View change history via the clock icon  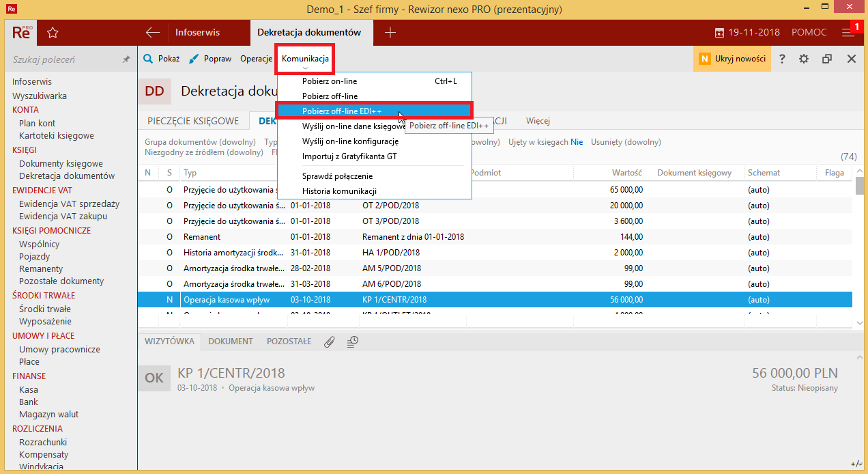pyautogui.click(x=353, y=341)
